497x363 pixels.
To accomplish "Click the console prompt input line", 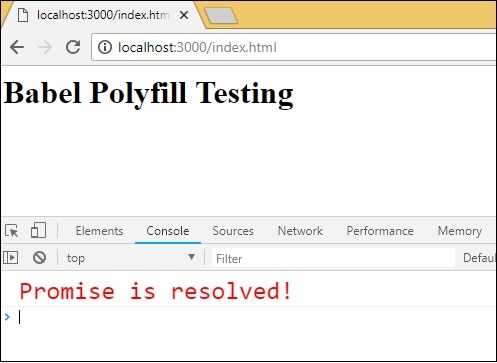I will click(248, 317).
